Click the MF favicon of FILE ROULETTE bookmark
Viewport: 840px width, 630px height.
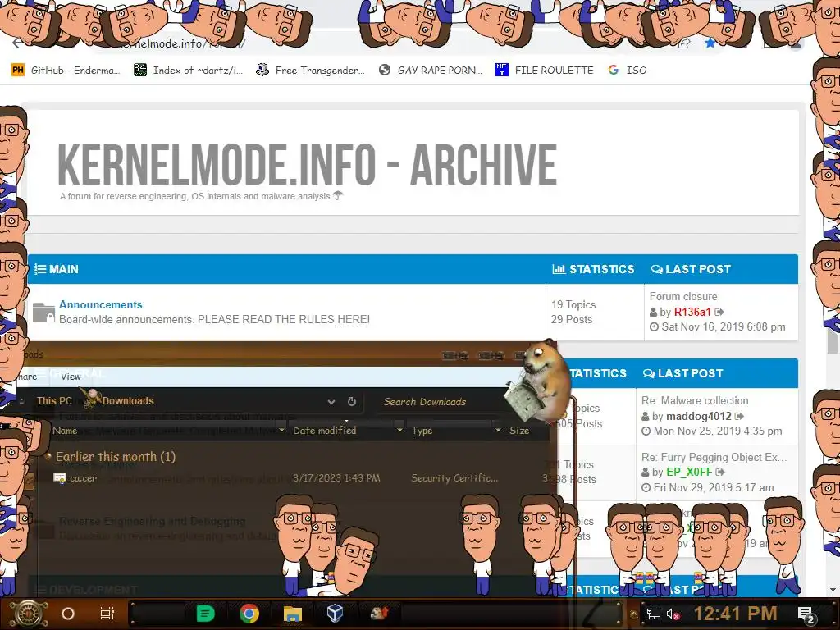[501, 70]
